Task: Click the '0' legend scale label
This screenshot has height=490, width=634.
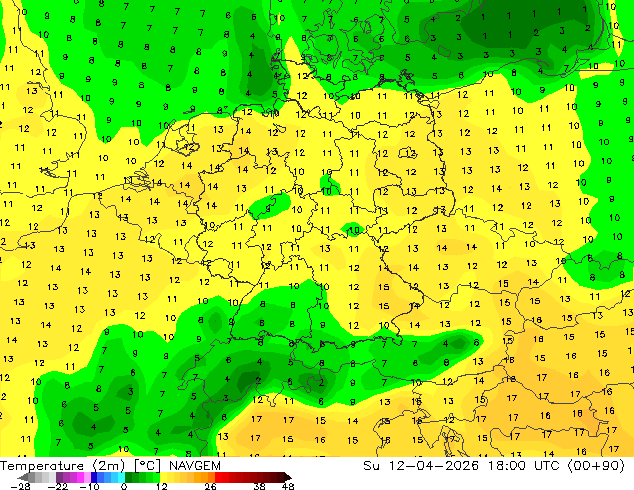Action: (x=124, y=486)
